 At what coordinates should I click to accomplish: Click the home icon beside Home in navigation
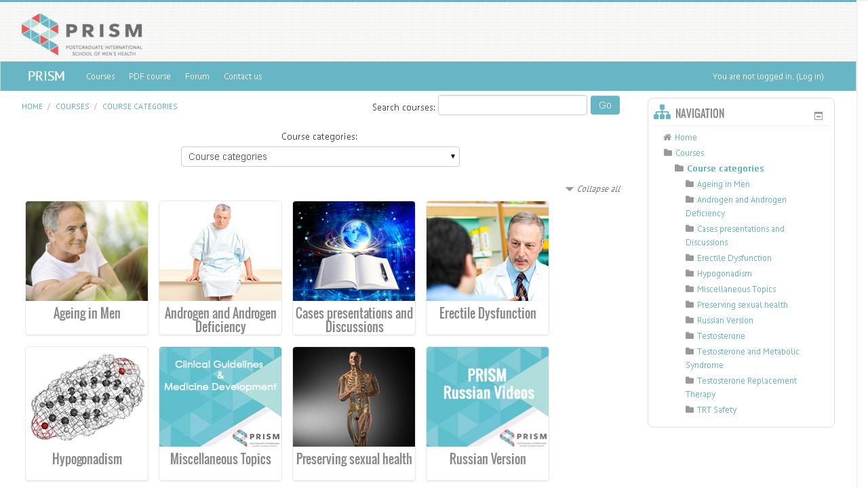667,137
